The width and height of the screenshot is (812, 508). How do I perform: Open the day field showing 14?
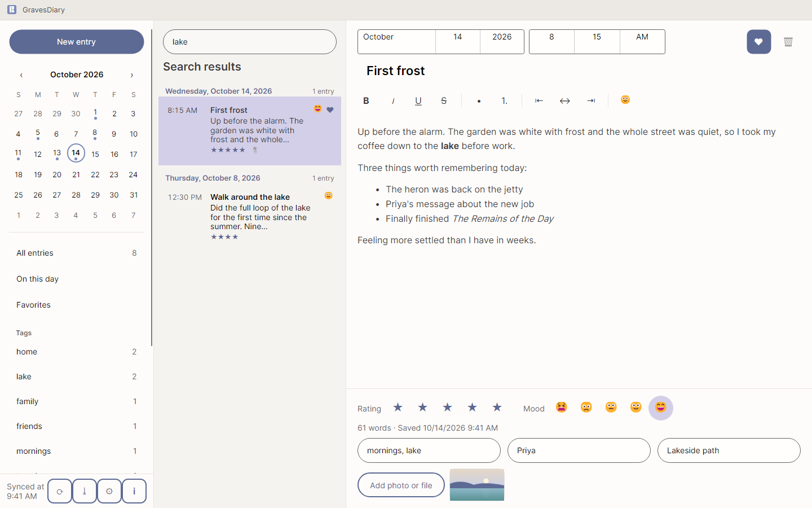pyautogui.click(x=458, y=42)
